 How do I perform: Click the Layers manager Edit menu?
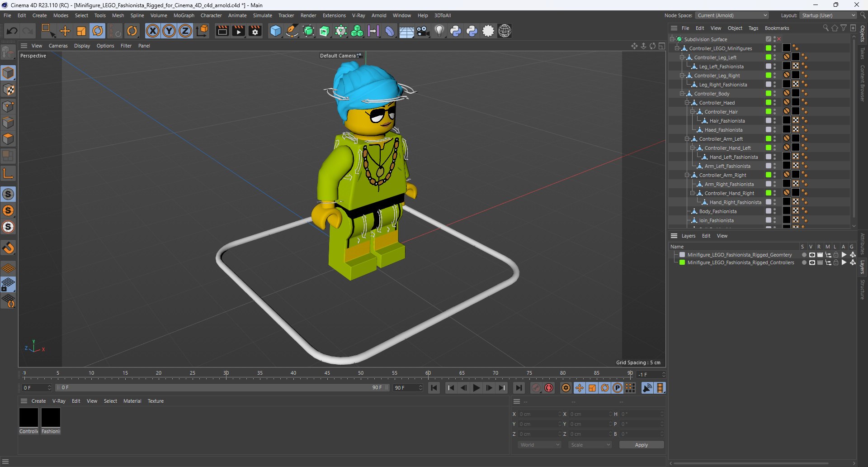pos(706,236)
